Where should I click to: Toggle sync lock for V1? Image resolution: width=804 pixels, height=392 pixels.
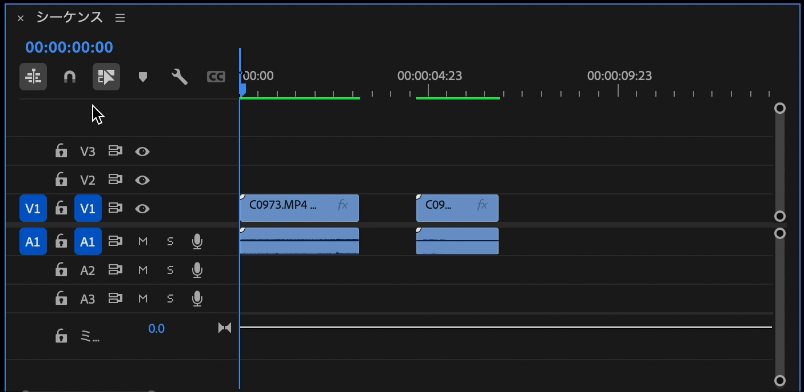(115, 208)
